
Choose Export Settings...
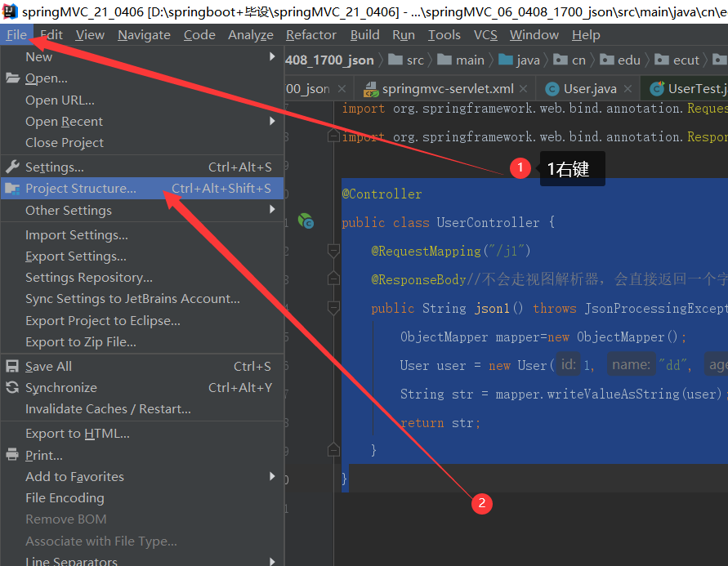[x=142, y=256]
